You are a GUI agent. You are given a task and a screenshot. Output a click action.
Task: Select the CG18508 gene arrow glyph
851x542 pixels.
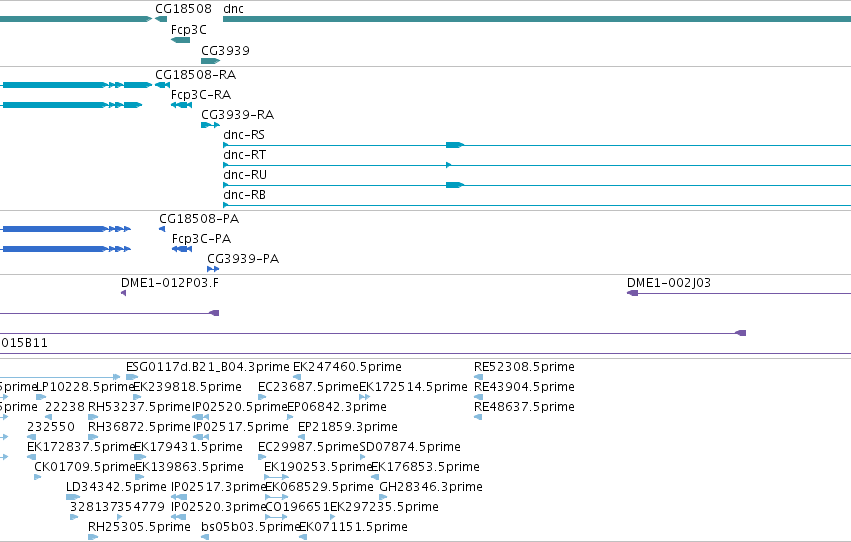point(161,19)
